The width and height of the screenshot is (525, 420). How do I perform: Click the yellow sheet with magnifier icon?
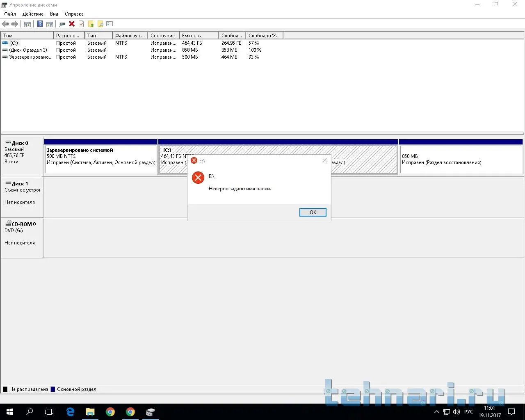pyautogui.click(x=100, y=24)
